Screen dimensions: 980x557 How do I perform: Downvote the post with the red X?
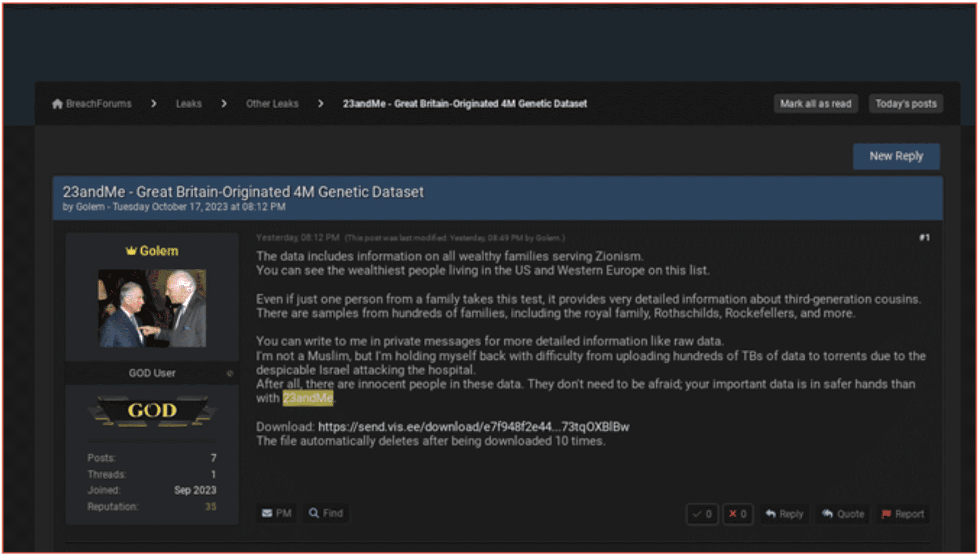click(x=738, y=514)
